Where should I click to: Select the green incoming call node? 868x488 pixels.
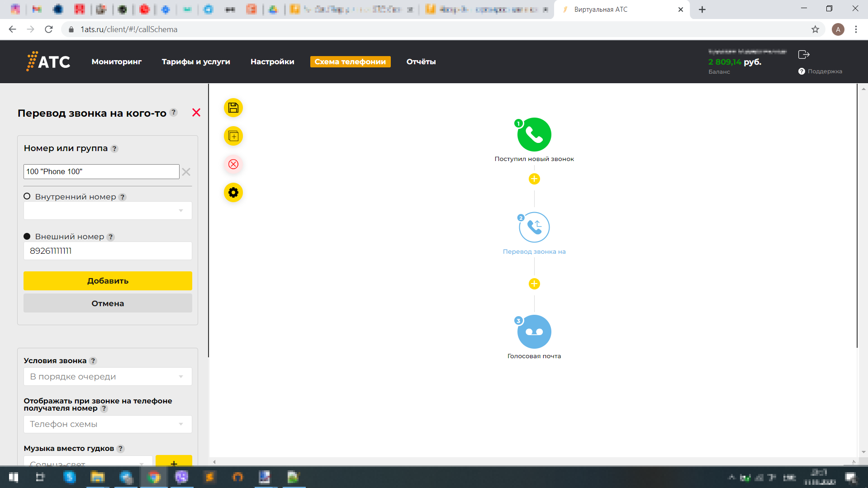pos(534,135)
